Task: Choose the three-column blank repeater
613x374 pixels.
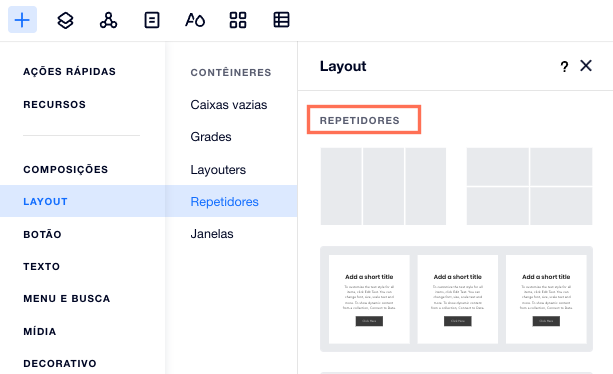Action: [383, 186]
